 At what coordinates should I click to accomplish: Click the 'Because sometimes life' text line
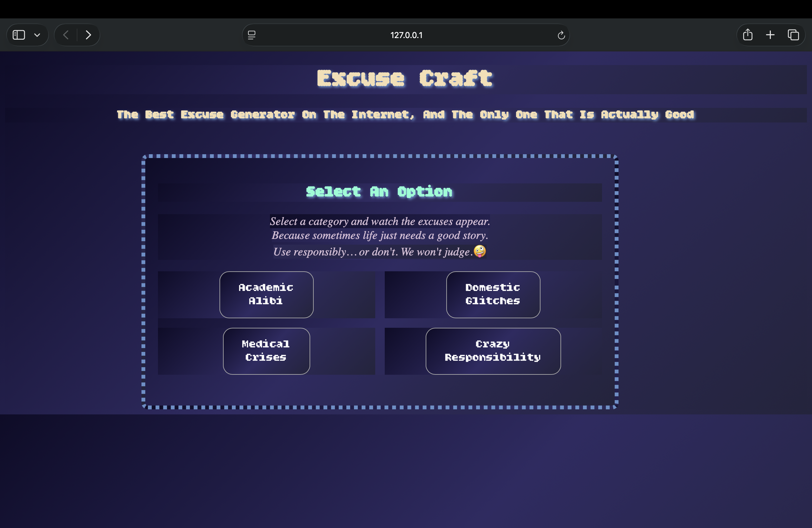pyautogui.click(x=380, y=235)
